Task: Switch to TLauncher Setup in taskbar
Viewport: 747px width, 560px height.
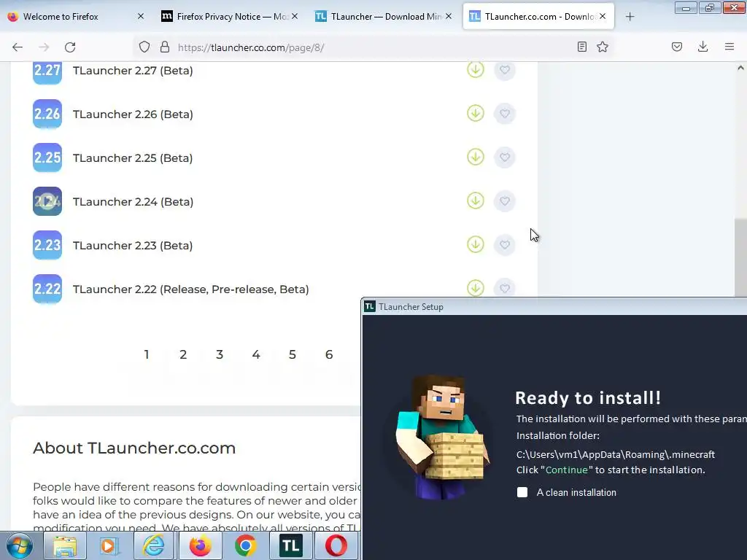Action: (x=290, y=545)
